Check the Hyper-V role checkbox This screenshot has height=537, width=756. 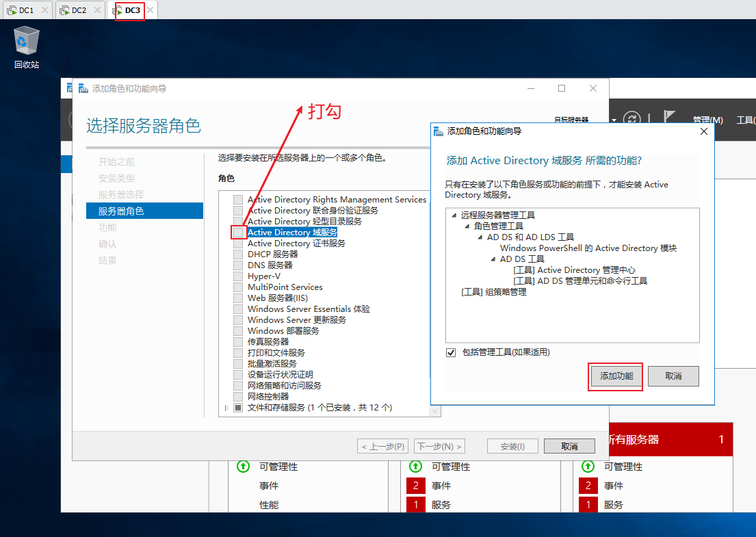[x=238, y=276]
